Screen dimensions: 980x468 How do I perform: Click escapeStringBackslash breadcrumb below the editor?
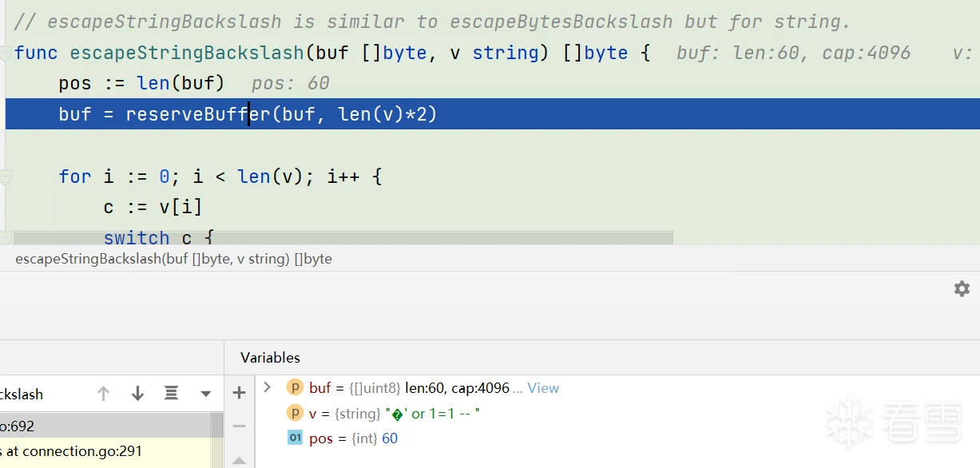[x=173, y=259]
